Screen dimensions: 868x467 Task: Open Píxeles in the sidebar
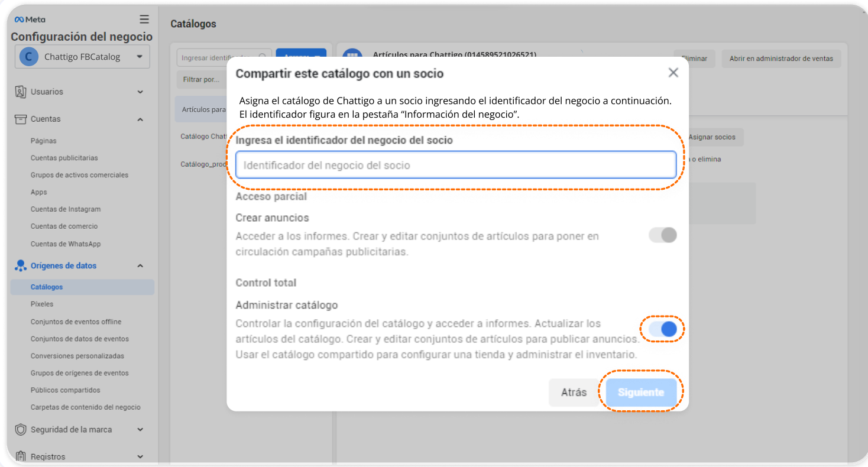tap(42, 304)
